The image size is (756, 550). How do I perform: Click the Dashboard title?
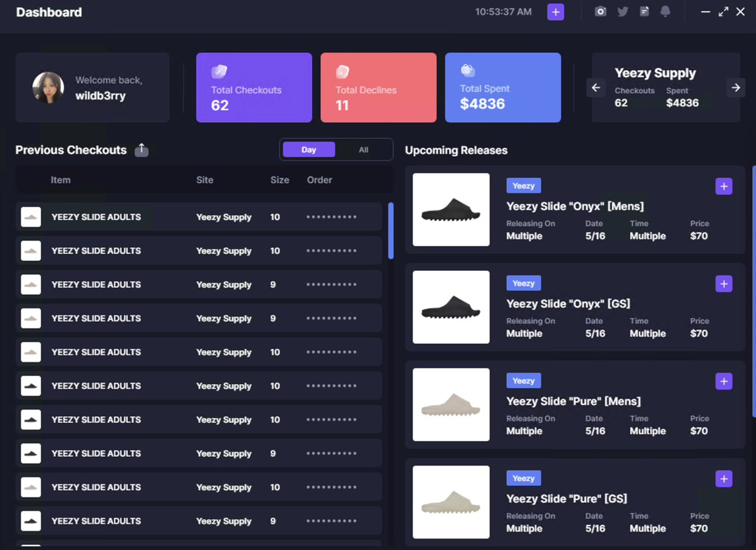(49, 12)
